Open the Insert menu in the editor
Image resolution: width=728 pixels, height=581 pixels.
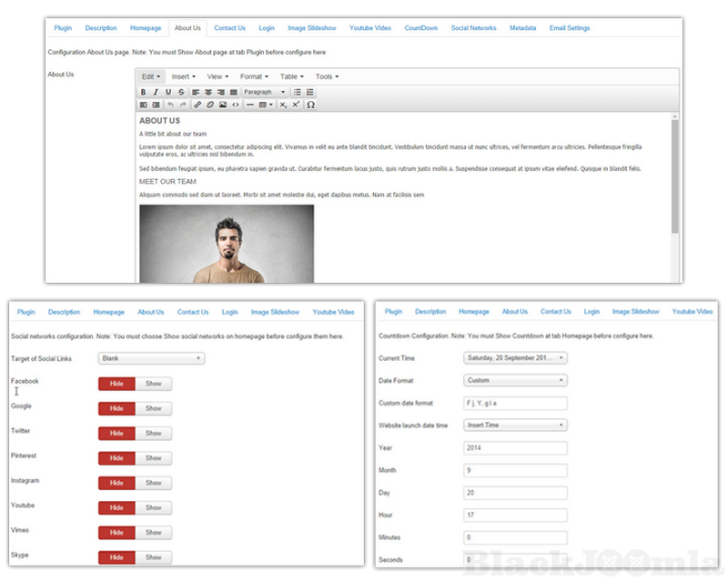click(x=184, y=77)
